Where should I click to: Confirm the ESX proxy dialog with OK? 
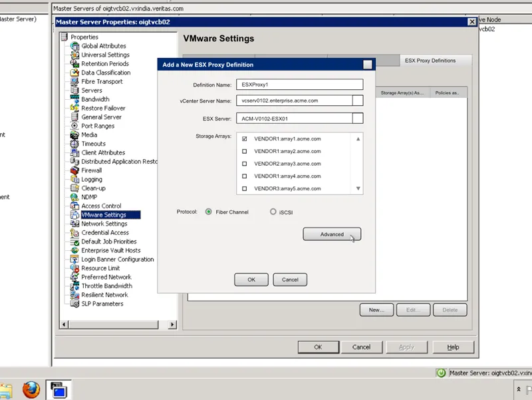pyautogui.click(x=251, y=280)
